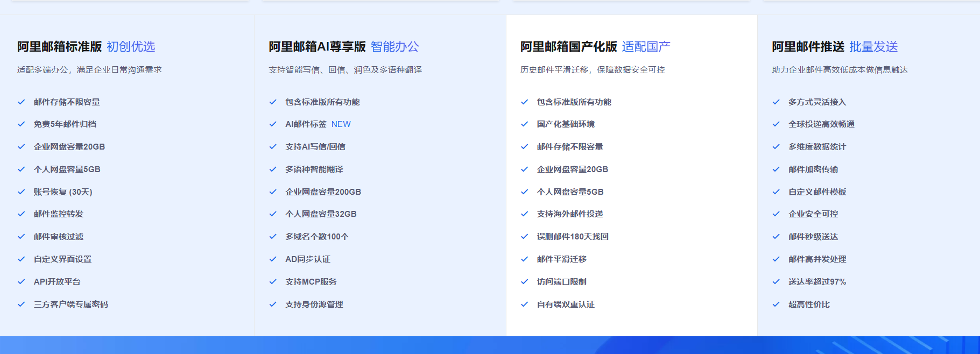Click checkmark beside 账号恢复 (30天)
The image size is (980, 354).
point(22,192)
